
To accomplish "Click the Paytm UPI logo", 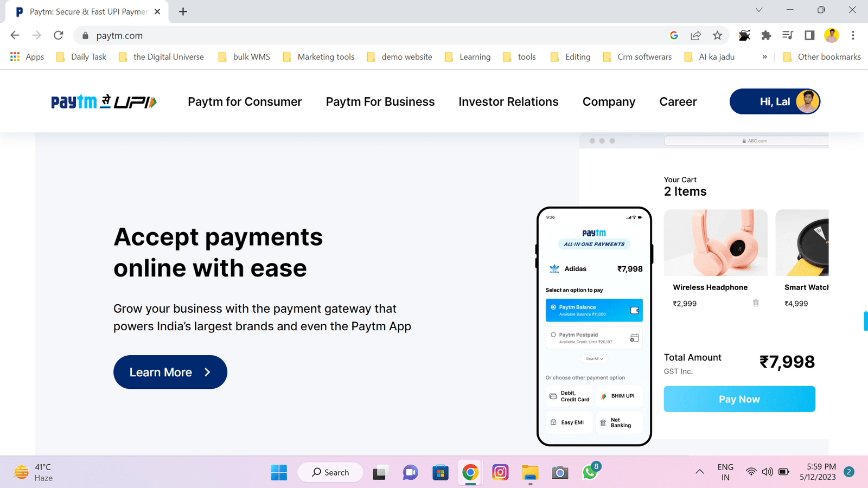I will click(x=104, y=101).
